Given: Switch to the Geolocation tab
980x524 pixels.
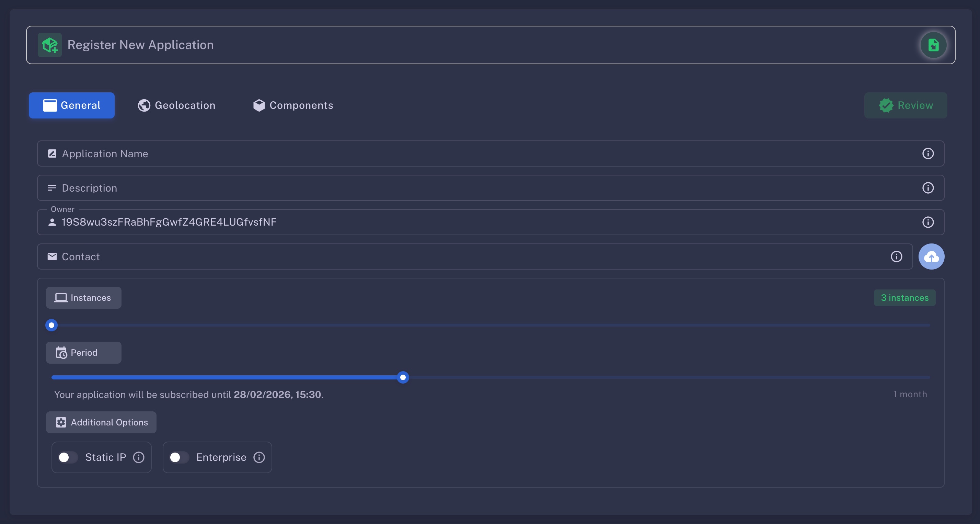Looking at the screenshot, I should click(x=176, y=105).
